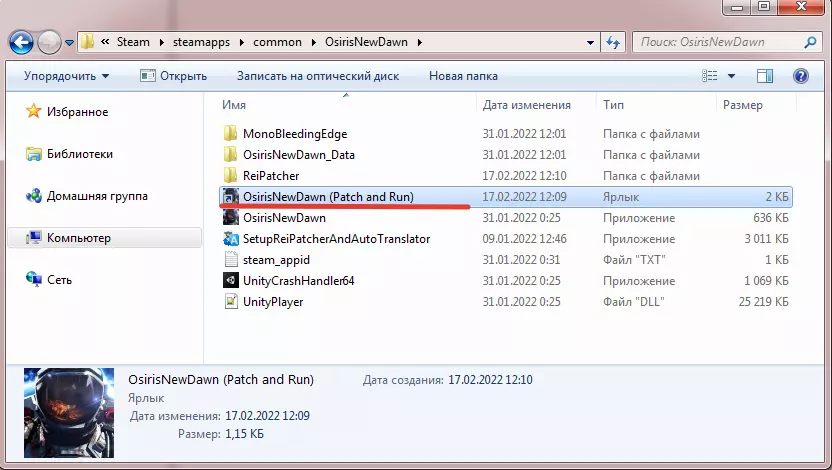Open Help with the question mark icon

[801, 76]
